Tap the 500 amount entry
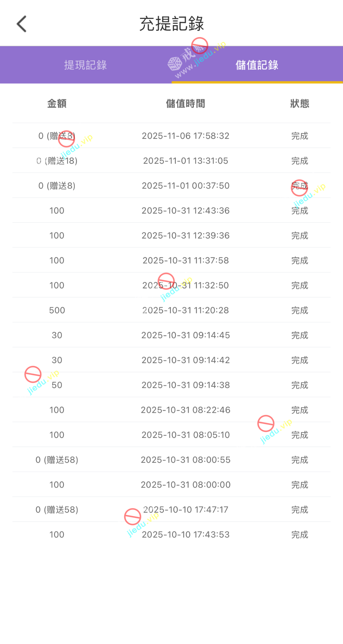Viewport: 343px width, 644px height. coord(57,310)
